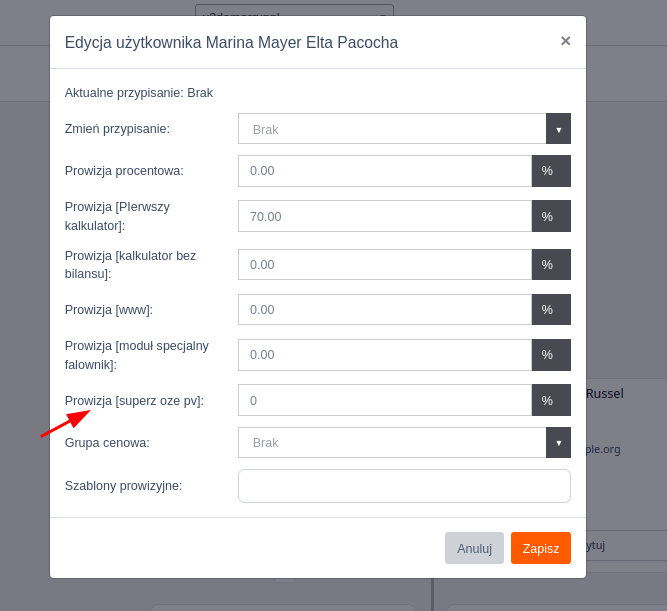Open the Zmień przypisanie dropdown arrow
This screenshot has width=667, height=611.
558,129
